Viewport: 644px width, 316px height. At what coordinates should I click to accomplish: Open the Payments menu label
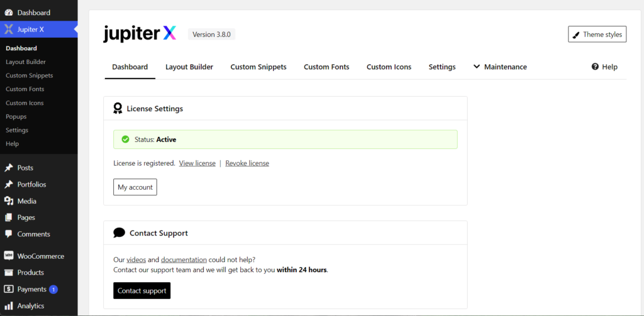coord(31,290)
